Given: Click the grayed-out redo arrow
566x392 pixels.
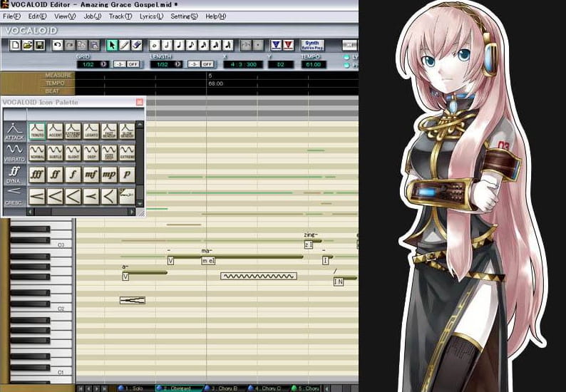Looking at the screenshot, I should pos(69,45).
